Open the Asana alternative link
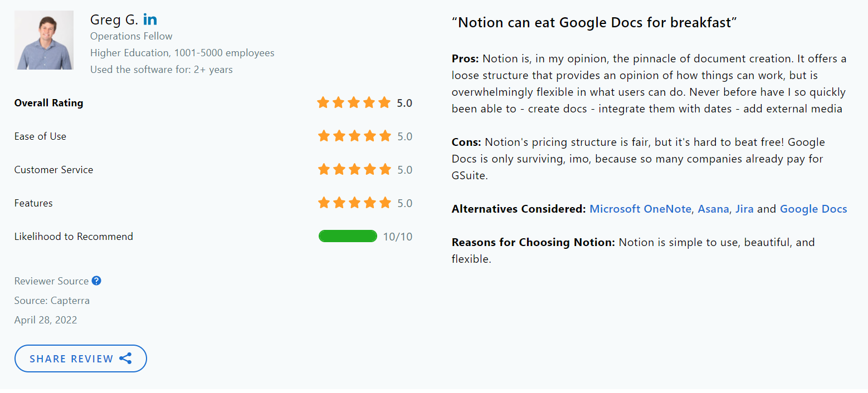This screenshot has width=868, height=393. coord(713,209)
